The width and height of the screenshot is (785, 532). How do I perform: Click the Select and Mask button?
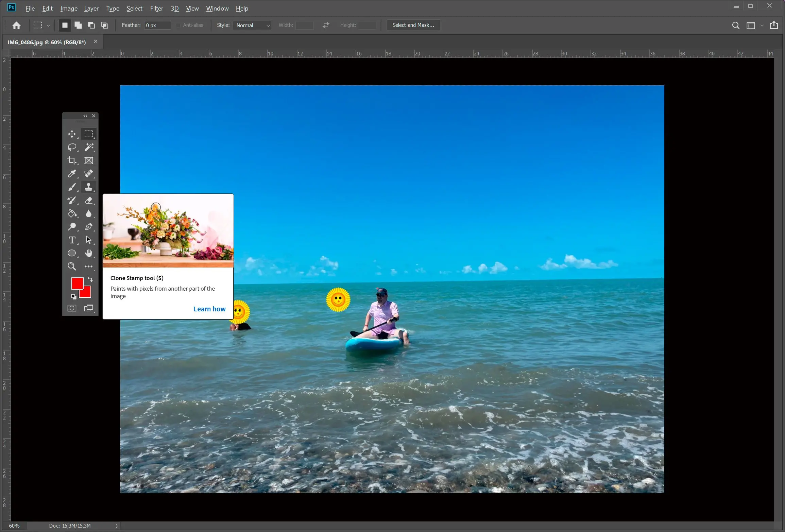click(414, 25)
